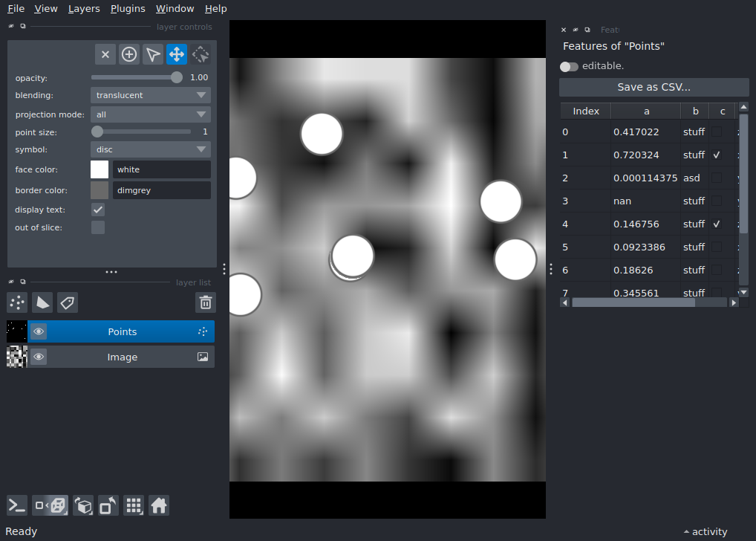Click the Save as CSV button

tap(654, 87)
